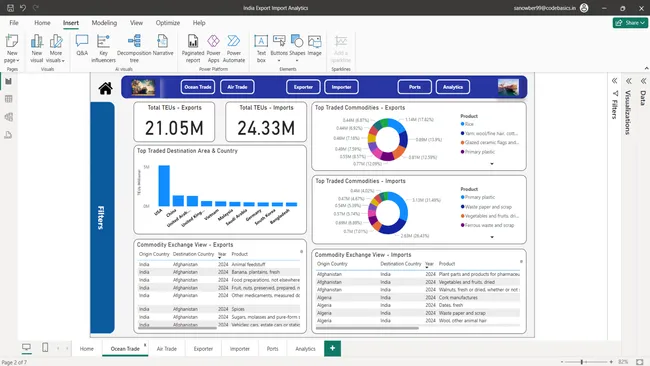Switch to Model view in left sidebar
Image resolution: width=650 pixels, height=366 pixels.
(x=8, y=117)
